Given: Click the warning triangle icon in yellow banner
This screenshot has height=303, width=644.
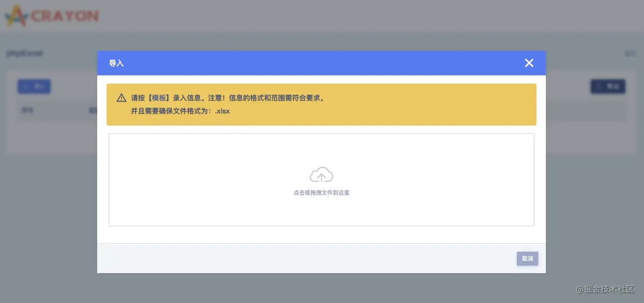Looking at the screenshot, I should (x=121, y=98).
